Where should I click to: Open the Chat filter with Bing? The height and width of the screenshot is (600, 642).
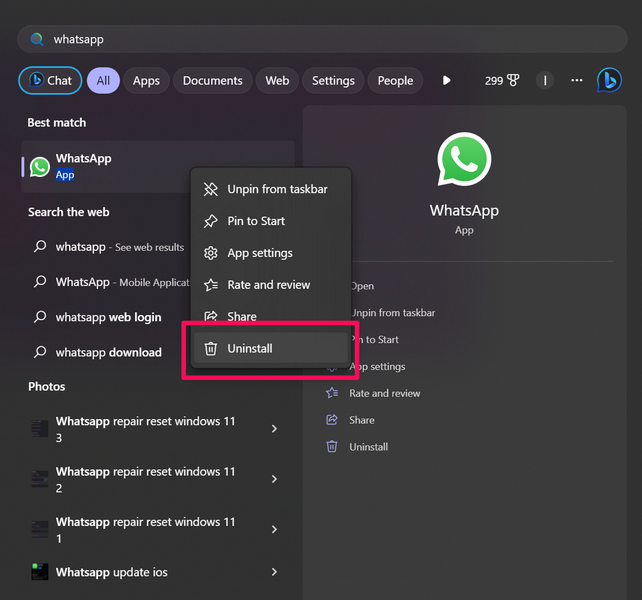(x=50, y=81)
